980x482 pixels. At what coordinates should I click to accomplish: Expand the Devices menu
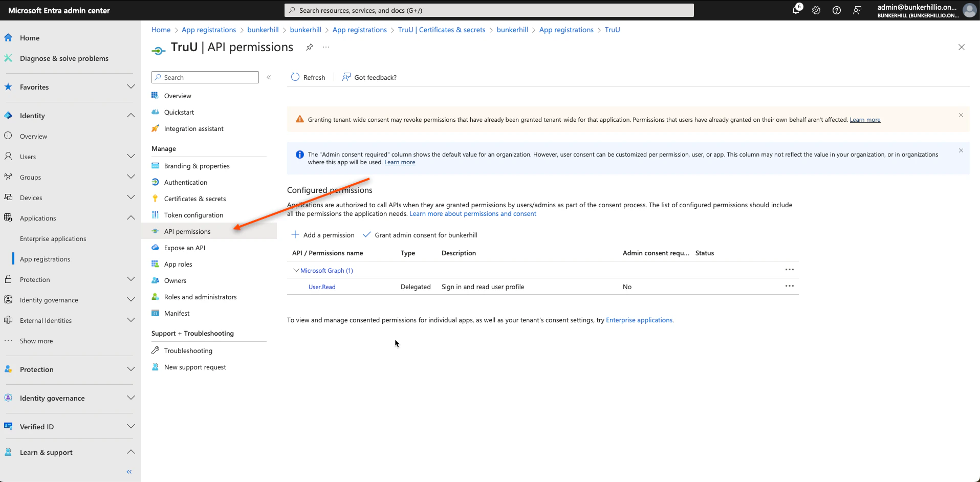[131, 198]
